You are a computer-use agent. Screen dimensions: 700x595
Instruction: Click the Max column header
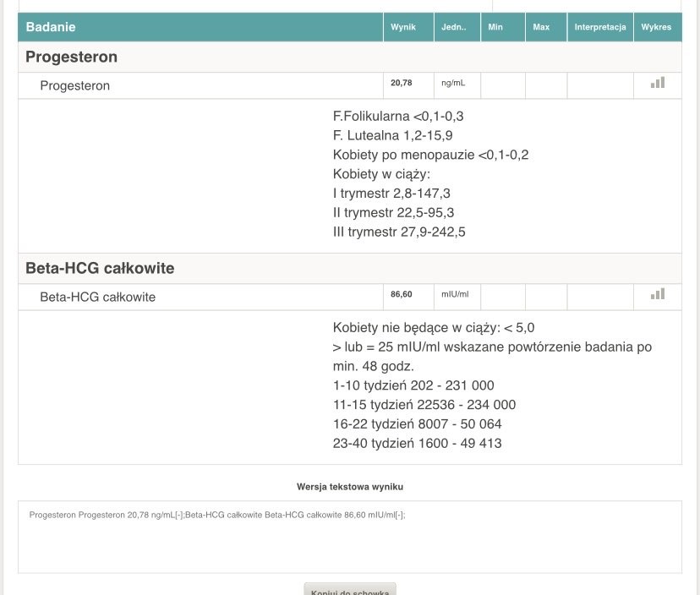click(541, 27)
